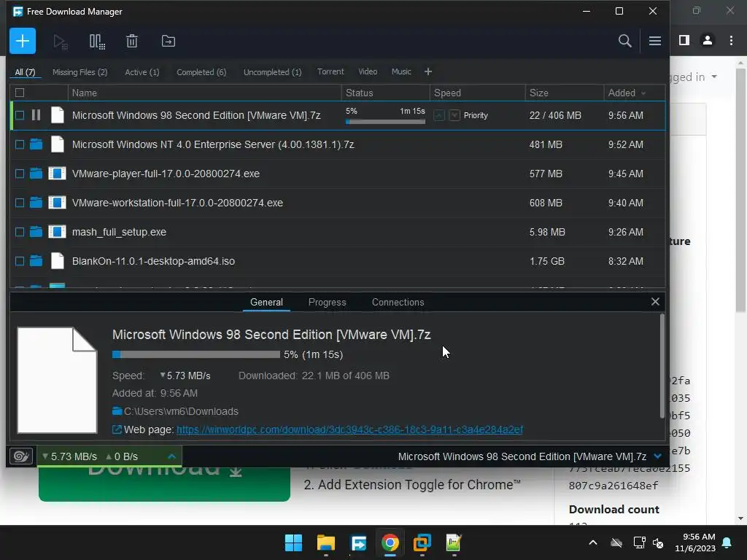Viewport: 747px width, 560px height.
Task: Expand current download chevron at status bar right
Action: 658,456
